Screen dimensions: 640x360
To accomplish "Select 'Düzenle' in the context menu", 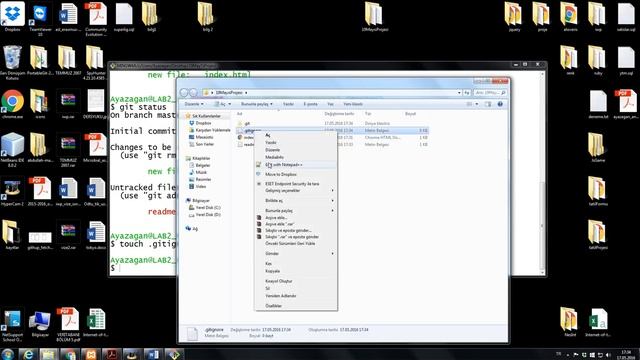I will 272,150.
